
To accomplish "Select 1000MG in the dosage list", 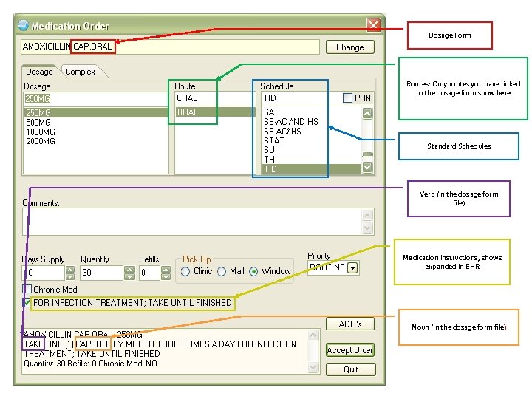I will click(x=95, y=132).
